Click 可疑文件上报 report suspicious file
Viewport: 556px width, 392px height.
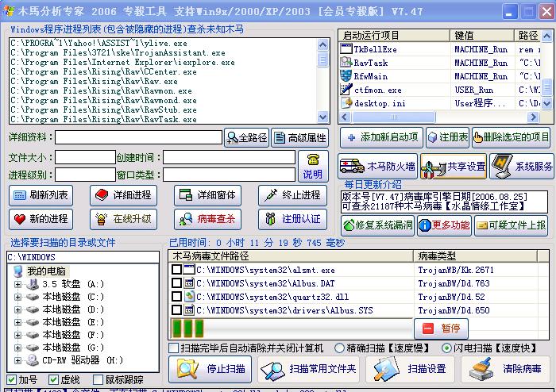(511, 225)
